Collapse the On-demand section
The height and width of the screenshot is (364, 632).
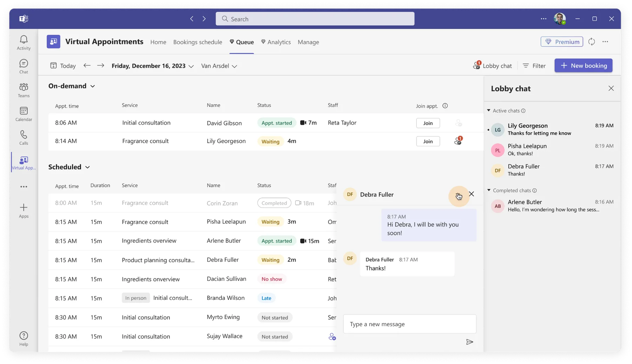pos(93,86)
